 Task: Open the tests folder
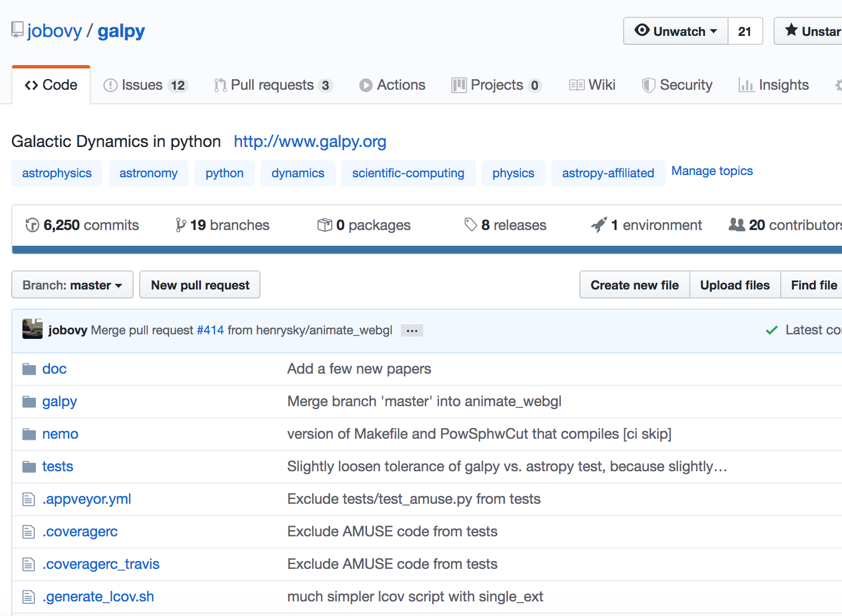click(x=58, y=467)
